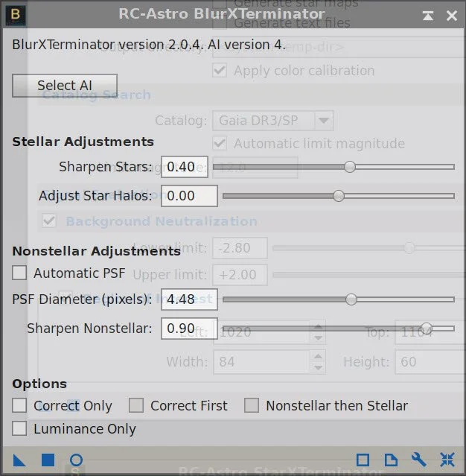Screen dimensions: 466x476
Task: Toggle Automatic limit magnitude in background window
Action: (220, 143)
